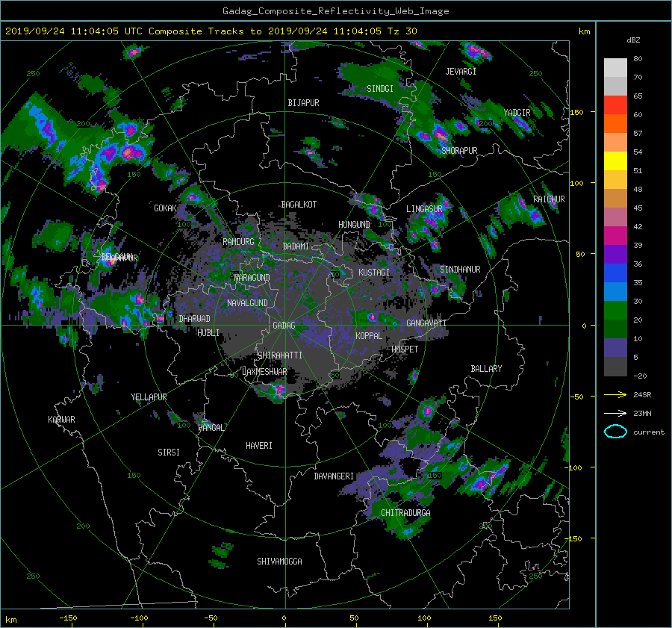Click the SINDGI city label
The width and height of the screenshot is (672, 628).
[x=380, y=89]
